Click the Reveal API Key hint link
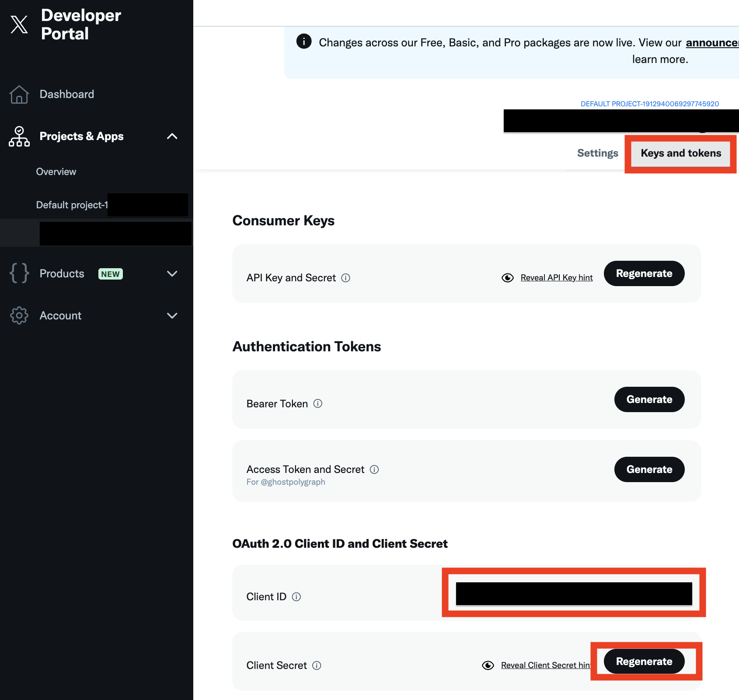This screenshot has width=739, height=700. click(x=557, y=278)
